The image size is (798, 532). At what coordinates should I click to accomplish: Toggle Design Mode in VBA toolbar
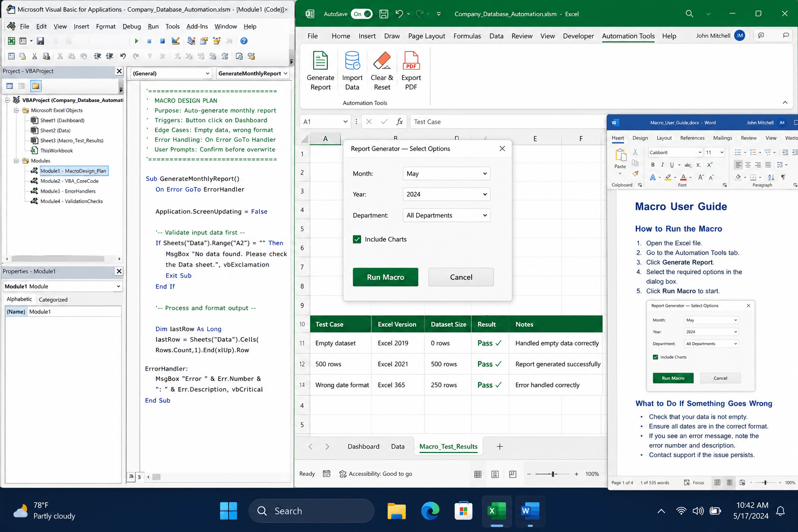(x=176, y=41)
